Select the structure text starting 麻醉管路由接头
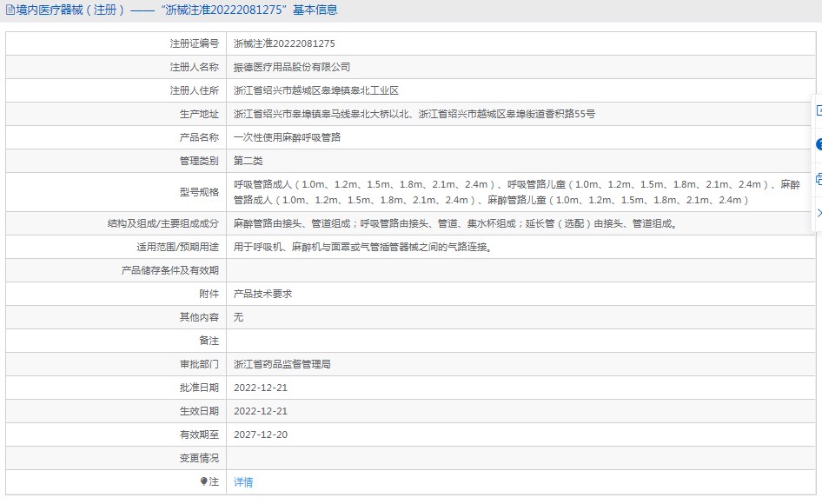Viewport: 822px width, 504px height. pyautogui.click(x=456, y=223)
